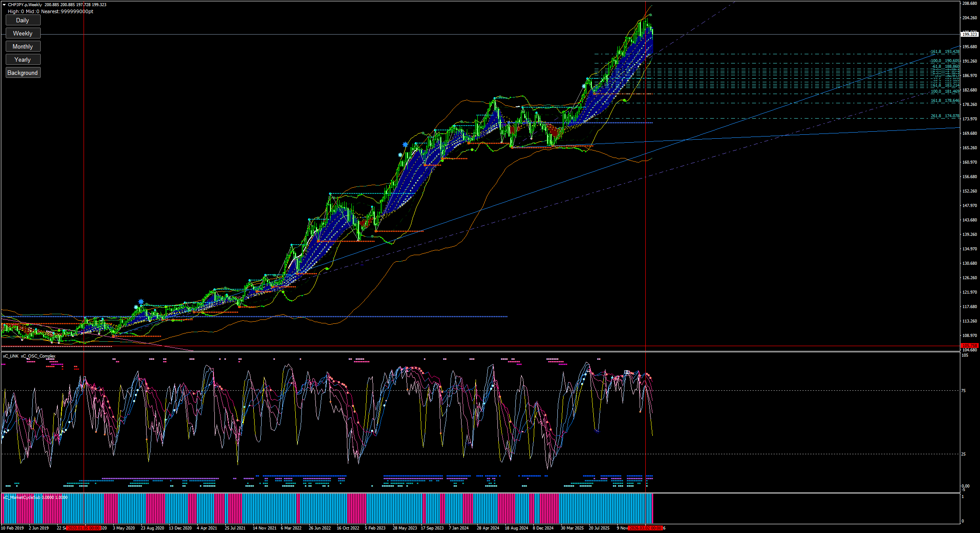980x533 pixels.
Task: Click the current price label 199.323
Action: tap(969, 34)
